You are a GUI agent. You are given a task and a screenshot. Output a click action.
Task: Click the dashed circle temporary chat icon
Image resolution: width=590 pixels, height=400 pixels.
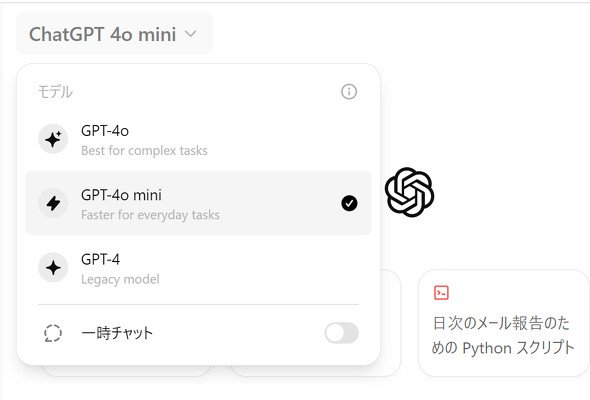coord(53,333)
